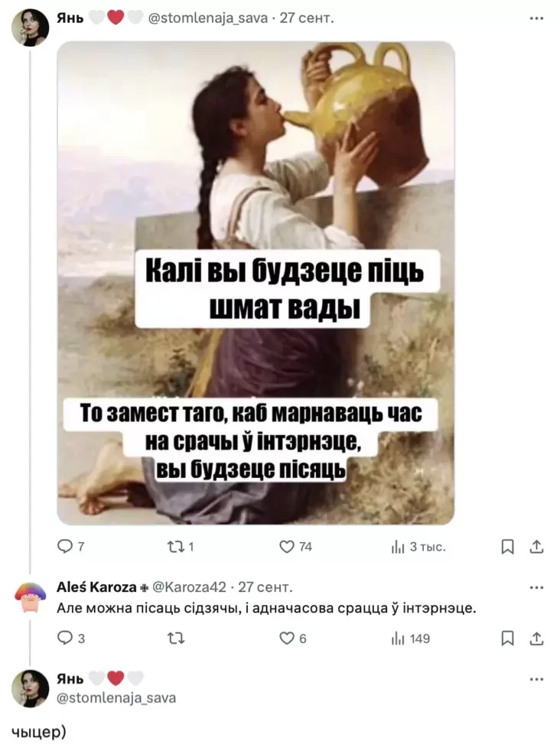This screenshot has height=754, width=560.
Task: Like the tweet with 74 likes
Action: click(295, 547)
